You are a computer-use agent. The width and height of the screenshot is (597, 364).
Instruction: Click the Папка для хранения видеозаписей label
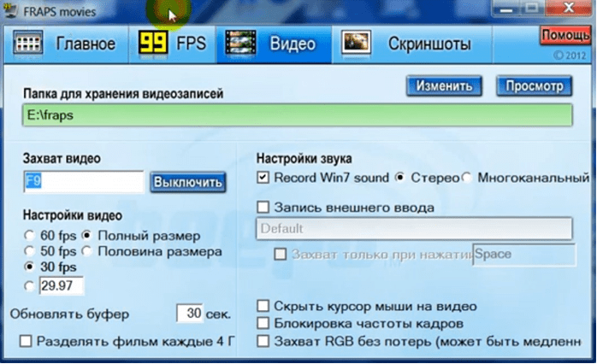[123, 94]
